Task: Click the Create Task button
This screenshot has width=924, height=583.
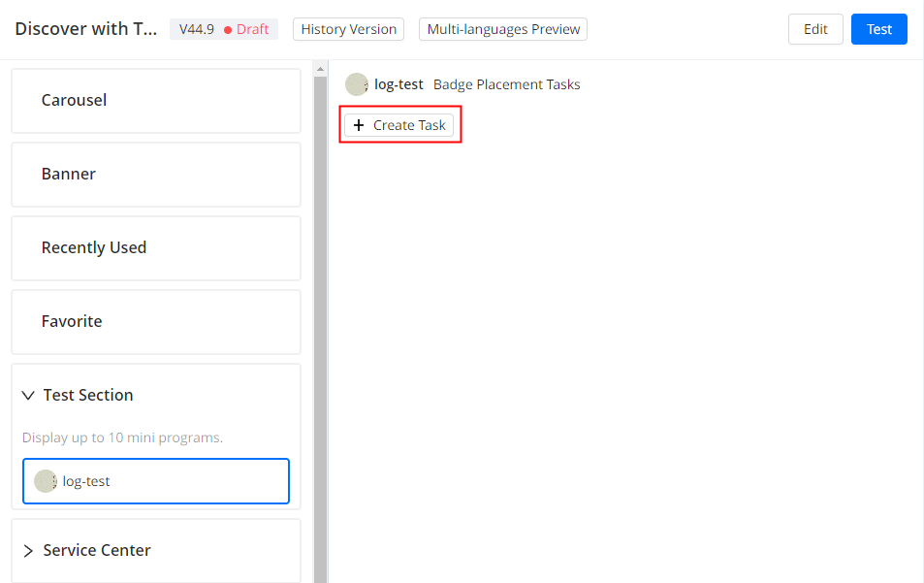Action: tap(398, 125)
